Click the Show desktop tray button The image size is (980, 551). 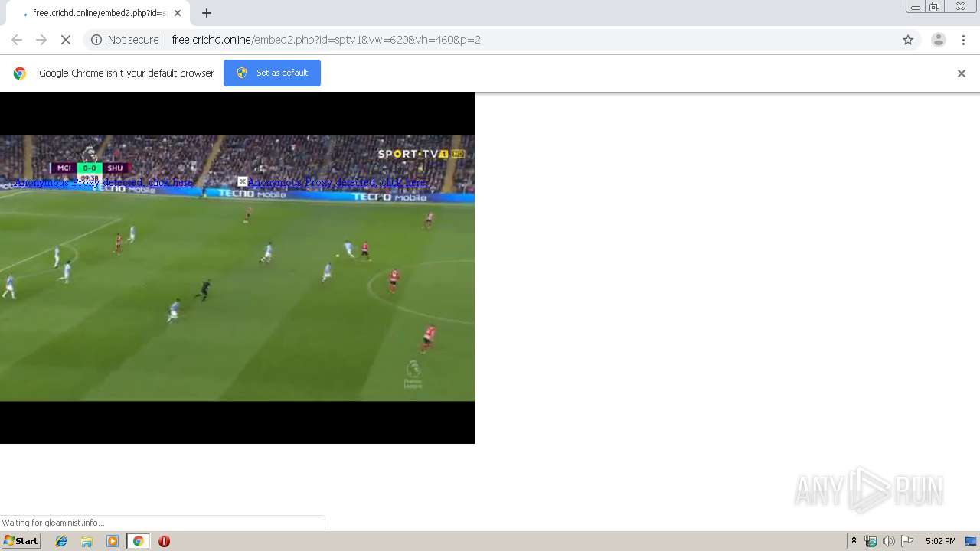click(972, 541)
